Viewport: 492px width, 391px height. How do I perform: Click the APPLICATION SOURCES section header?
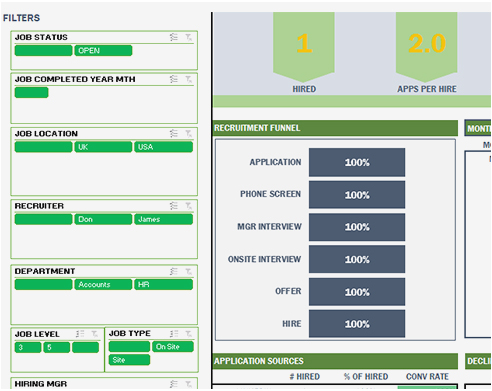259,361
